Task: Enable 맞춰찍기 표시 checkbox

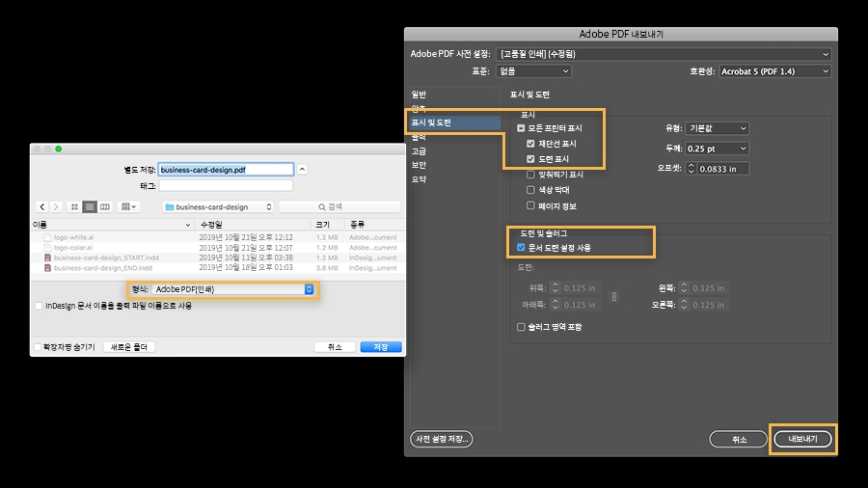Action: [530, 175]
